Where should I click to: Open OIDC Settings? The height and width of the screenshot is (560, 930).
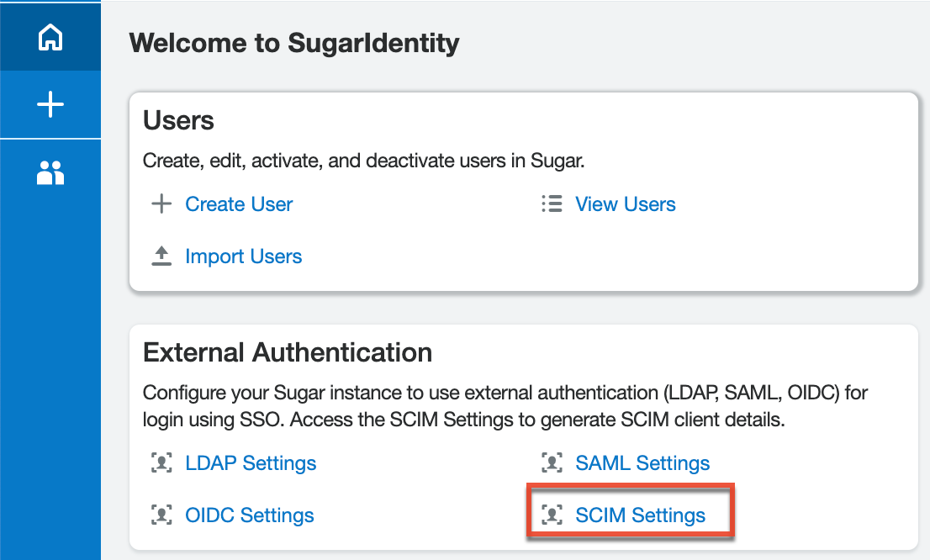tap(248, 515)
